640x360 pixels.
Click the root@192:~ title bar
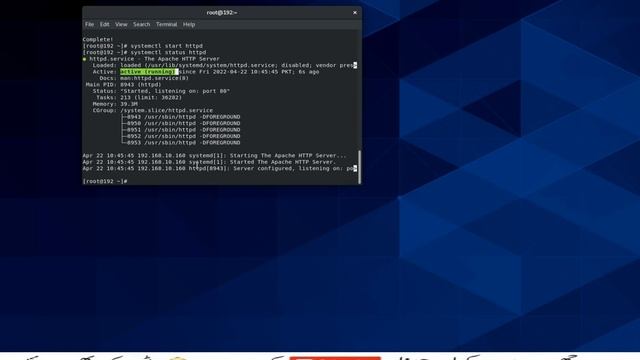click(x=222, y=13)
